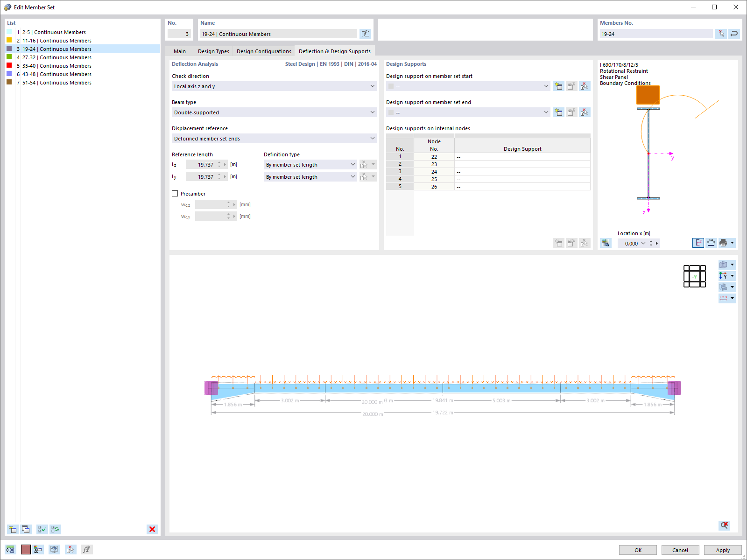747x560 pixels.
Task: Open the Lz definition type dropdown
Action: tap(310, 165)
